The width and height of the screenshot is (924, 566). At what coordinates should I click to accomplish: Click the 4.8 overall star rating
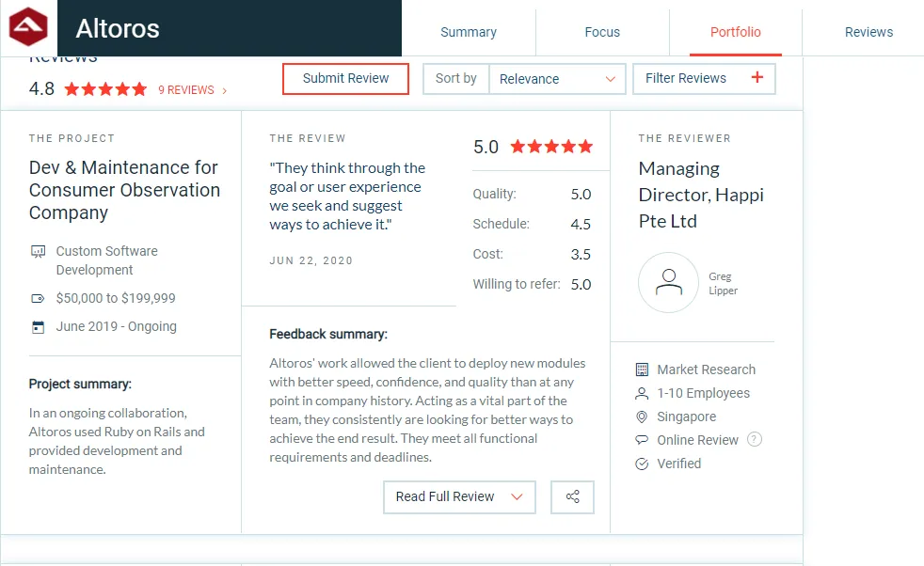(x=105, y=89)
